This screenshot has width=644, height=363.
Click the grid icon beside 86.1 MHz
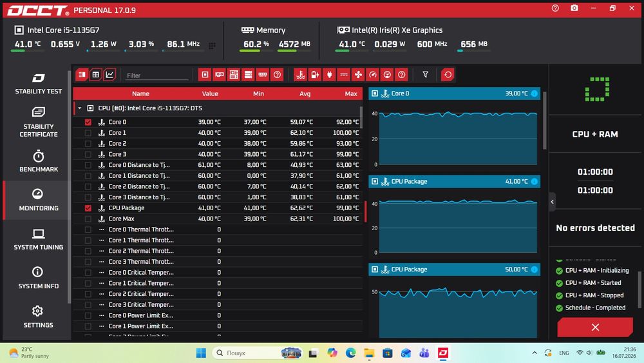[x=212, y=46]
